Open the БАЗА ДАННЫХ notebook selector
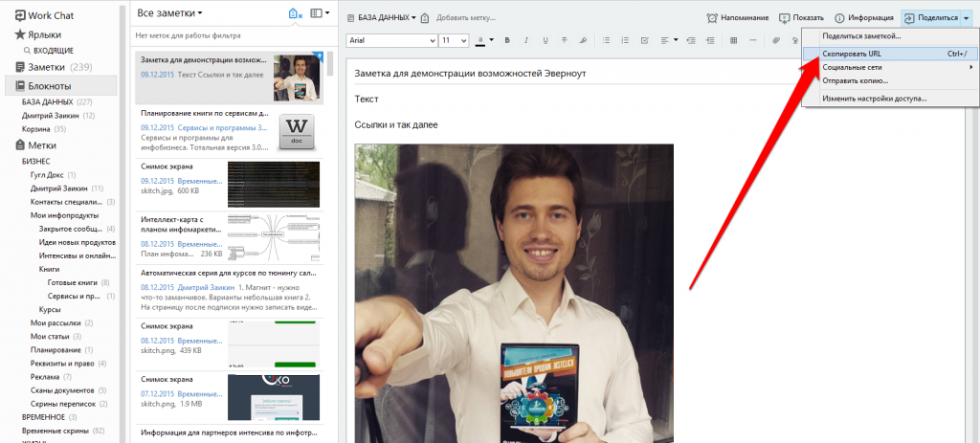Screen dimensions: 980x443 (x=381, y=17)
